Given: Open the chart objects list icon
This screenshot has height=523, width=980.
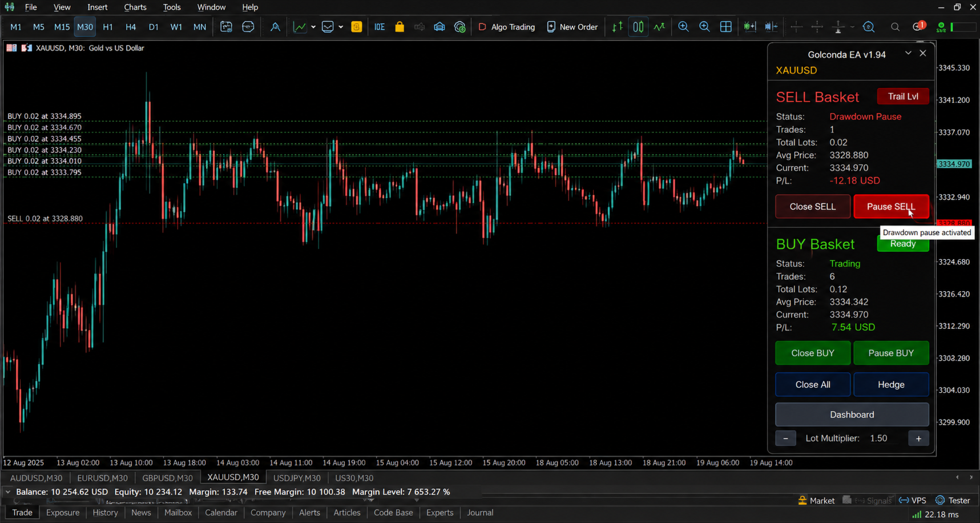Looking at the screenshot, I should [328, 27].
